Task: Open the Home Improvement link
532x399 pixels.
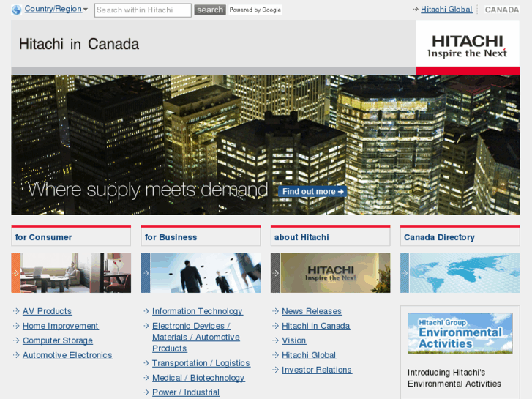Action: 61,326
